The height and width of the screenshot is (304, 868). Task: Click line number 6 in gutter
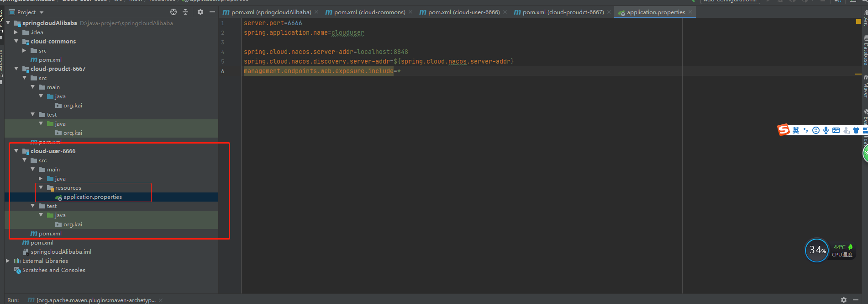pos(223,71)
